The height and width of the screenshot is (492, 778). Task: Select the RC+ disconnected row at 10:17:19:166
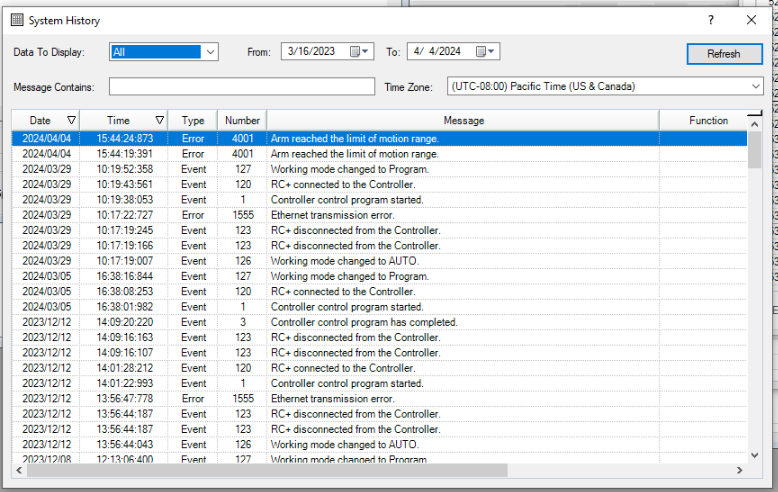tap(380, 246)
